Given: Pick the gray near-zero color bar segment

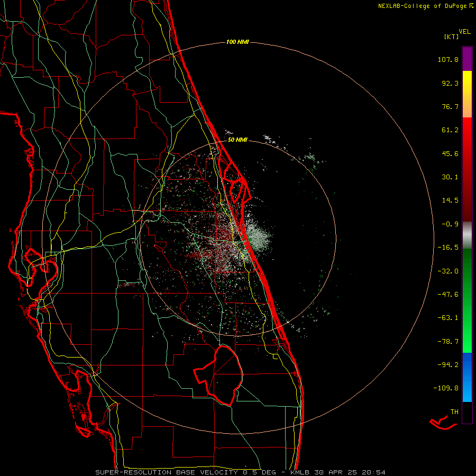Looking at the screenshot, I should [467, 235].
